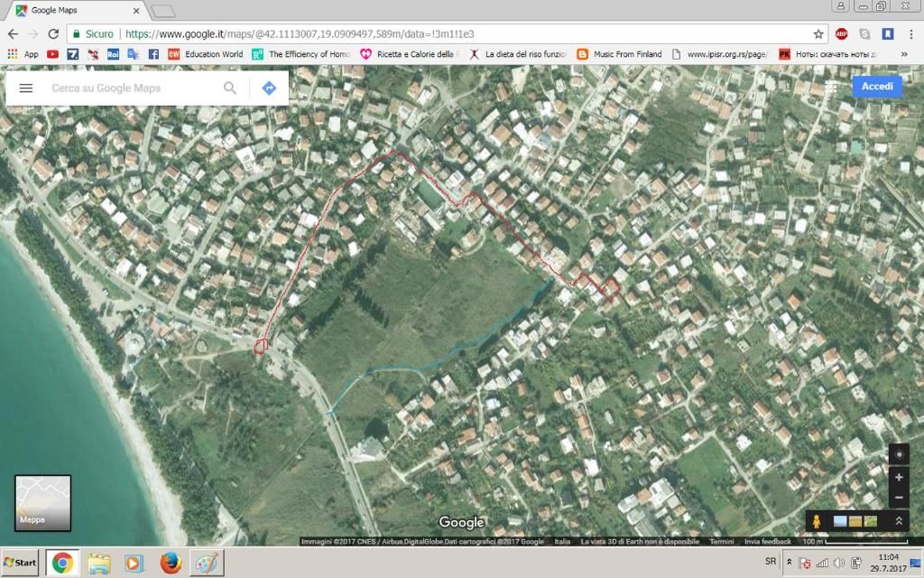
Task: Toggle the AdBlock Plus extension icon
Action: tap(842, 34)
